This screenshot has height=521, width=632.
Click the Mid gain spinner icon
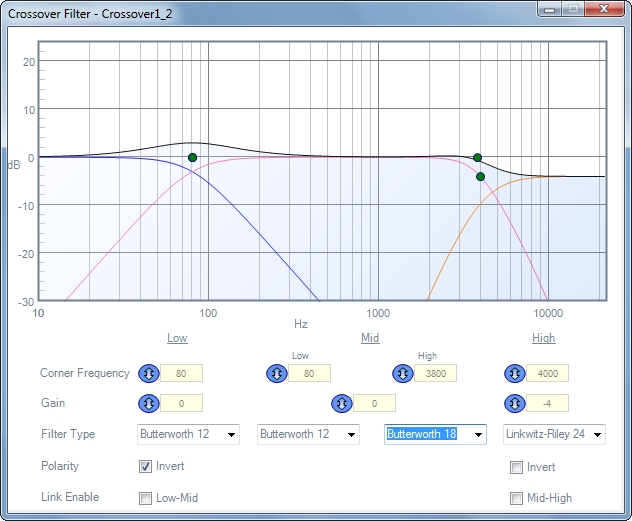(341, 403)
